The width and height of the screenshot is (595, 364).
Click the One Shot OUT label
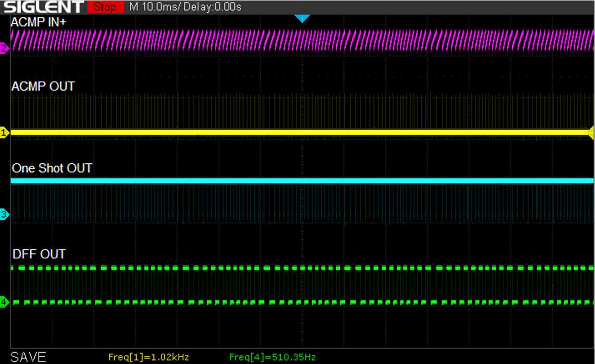point(52,168)
